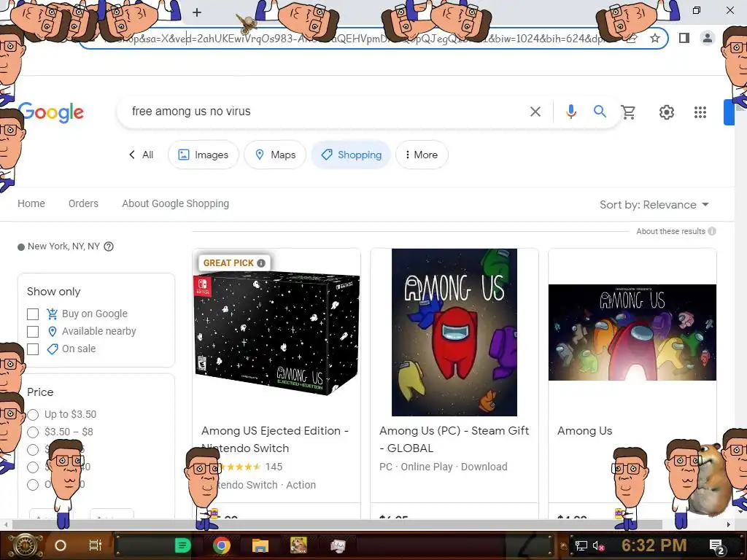Select the Shopping tab
This screenshot has height=560, width=747.
pyautogui.click(x=351, y=155)
